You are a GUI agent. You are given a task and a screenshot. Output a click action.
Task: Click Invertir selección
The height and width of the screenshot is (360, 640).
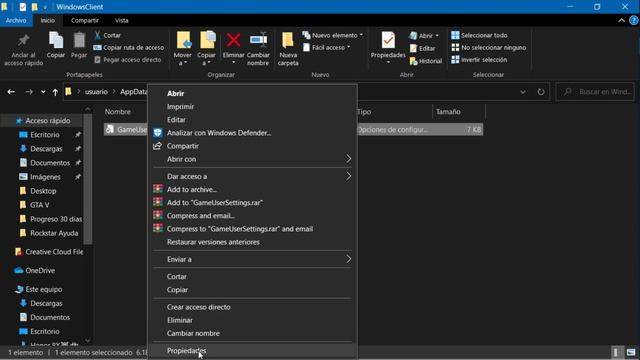[x=479, y=60]
